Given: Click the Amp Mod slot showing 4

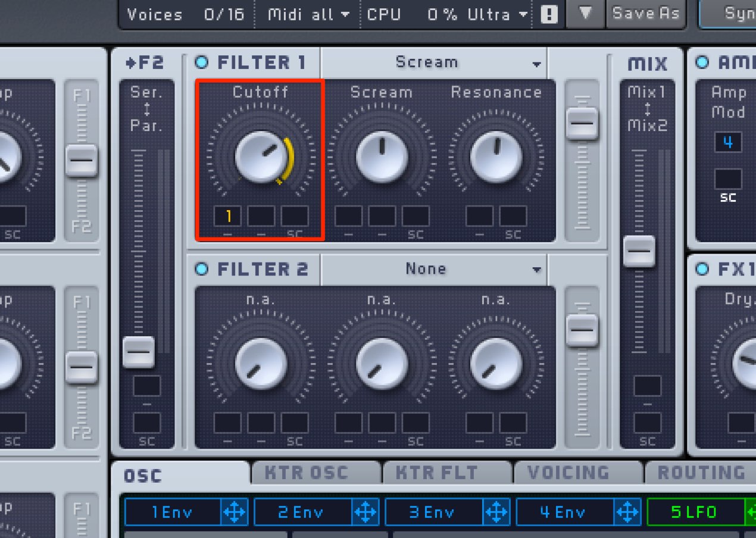Looking at the screenshot, I should [728, 143].
